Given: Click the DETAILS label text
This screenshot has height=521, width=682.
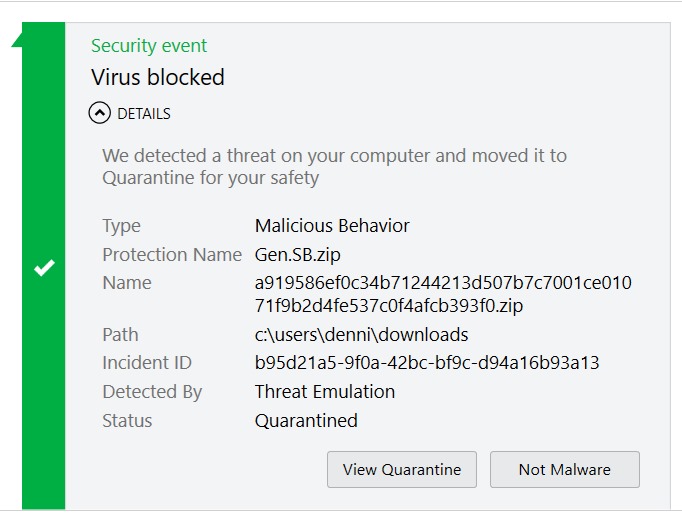Looking at the screenshot, I should click(x=144, y=114).
